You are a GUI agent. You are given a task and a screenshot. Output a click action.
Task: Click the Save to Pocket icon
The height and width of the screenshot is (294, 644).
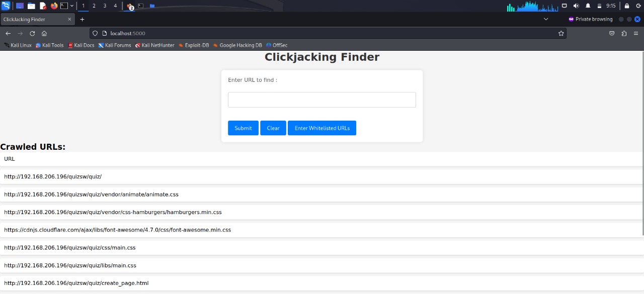click(x=612, y=33)
